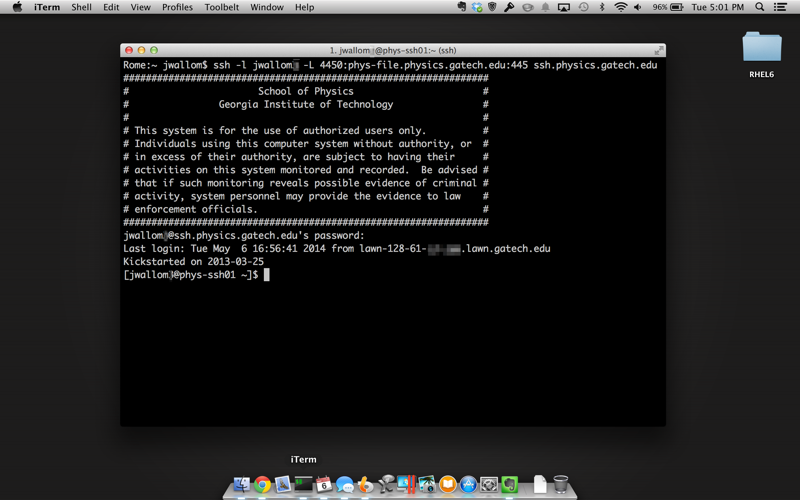800x500 pixels.
Task: Open System Preferences from the dock
Action: pos(489,484)
